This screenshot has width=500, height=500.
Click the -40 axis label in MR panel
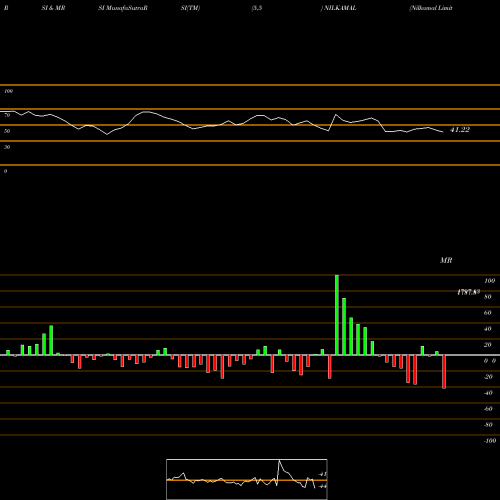coord(488,393)
